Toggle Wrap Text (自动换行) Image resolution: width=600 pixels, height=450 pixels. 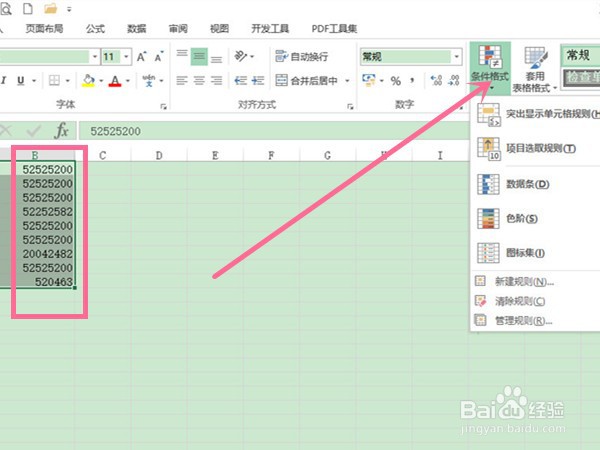[302, 57]
